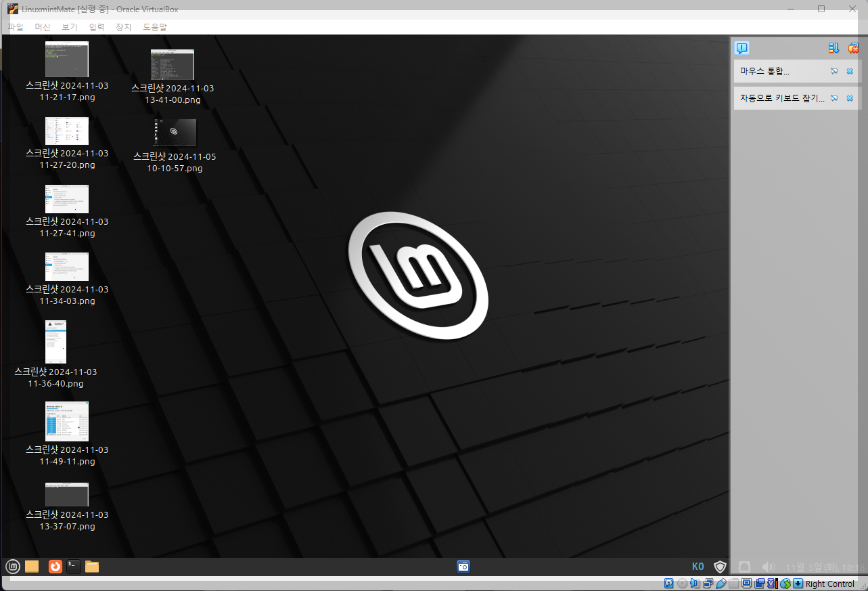Click the network tray icon in Mint panel

point(744,567)
